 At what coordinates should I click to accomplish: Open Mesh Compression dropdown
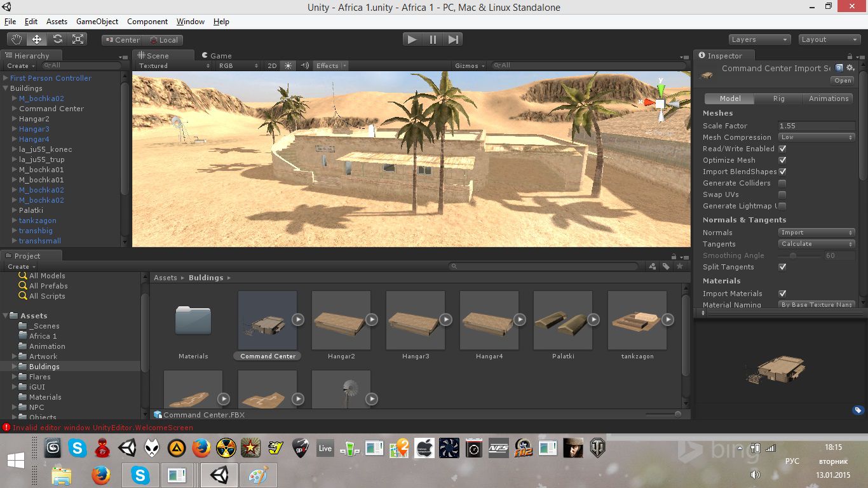point(817,137)
